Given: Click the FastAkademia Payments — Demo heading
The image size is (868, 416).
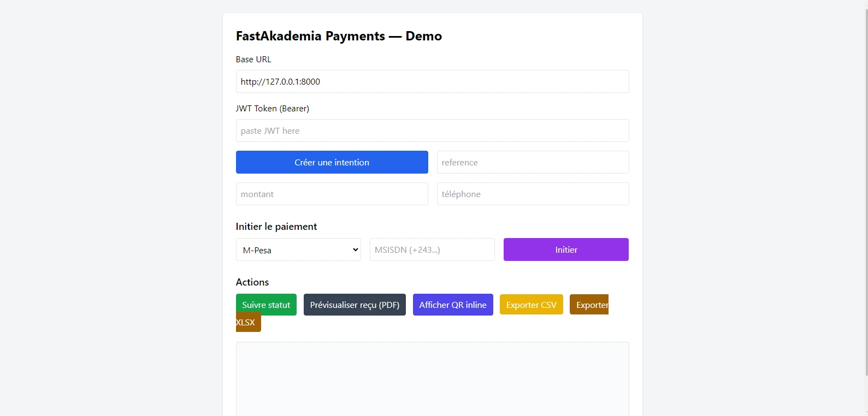Looking at the screenshot, I should point(339,36).
